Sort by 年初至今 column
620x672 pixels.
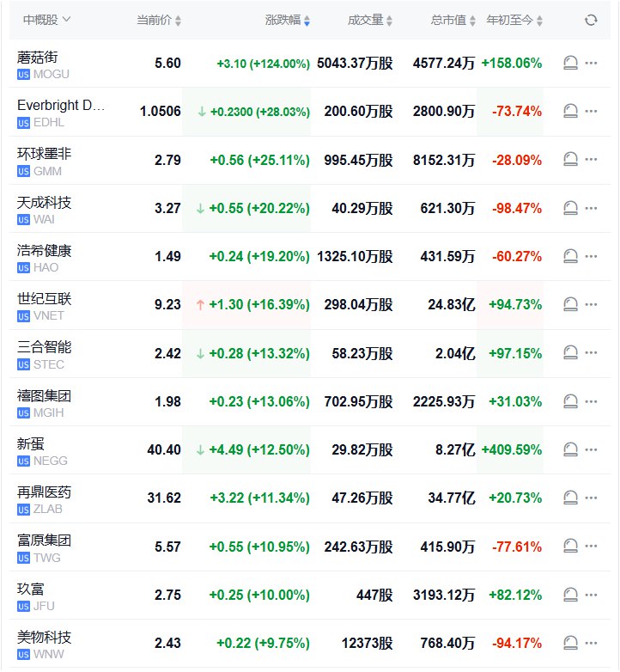pyautogui.click(x=514, y=20)
